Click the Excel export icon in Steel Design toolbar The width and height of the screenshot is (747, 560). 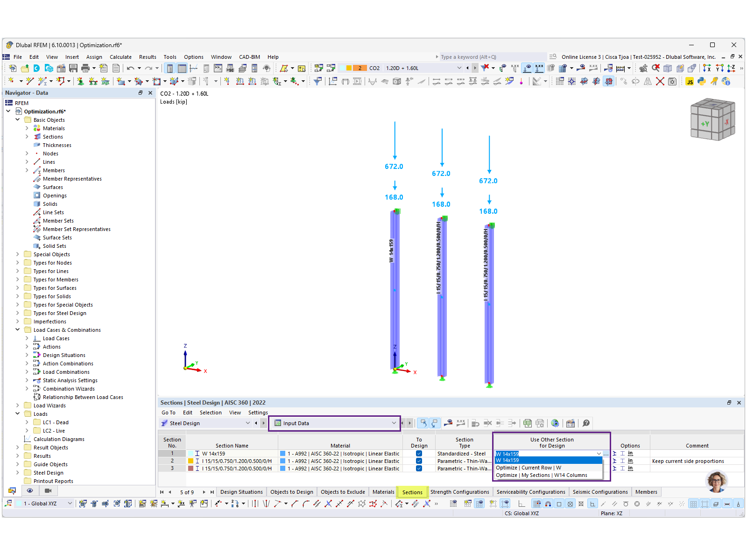(528, 423)
